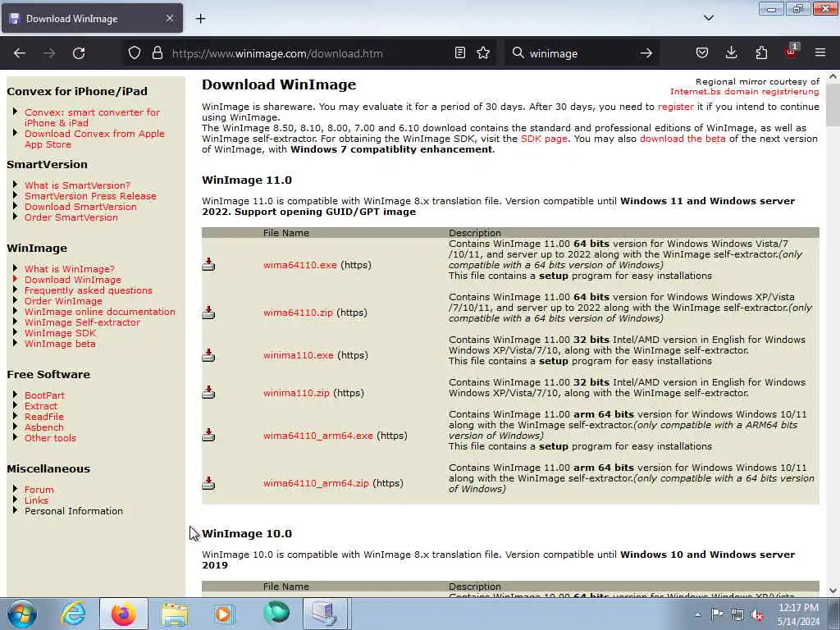Screen dimensions: 840x630
Task: Click the site security padlock icon
Action: (157, 53)
